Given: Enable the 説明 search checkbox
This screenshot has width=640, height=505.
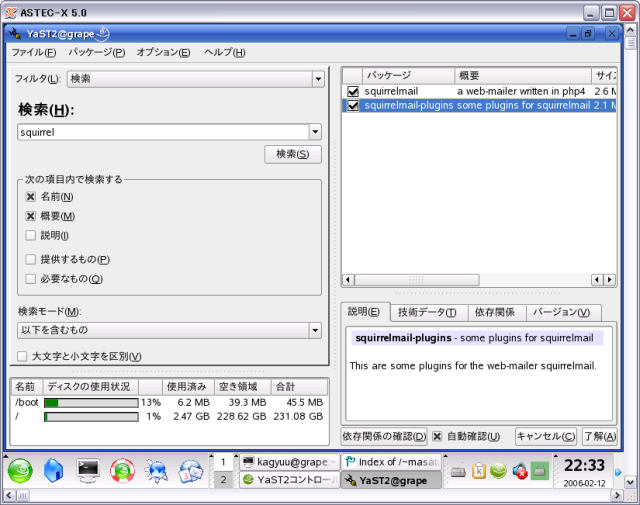Looking at the screenshot, I should [x=31, y=235].
